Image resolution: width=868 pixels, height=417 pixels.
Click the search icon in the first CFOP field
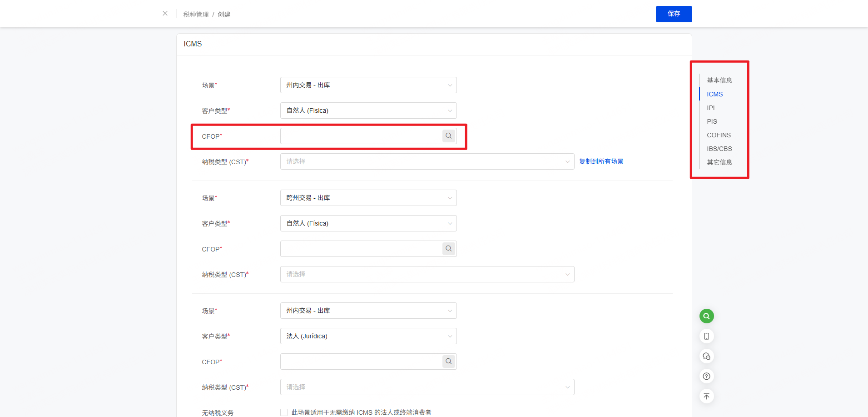(x=448, y=136)
